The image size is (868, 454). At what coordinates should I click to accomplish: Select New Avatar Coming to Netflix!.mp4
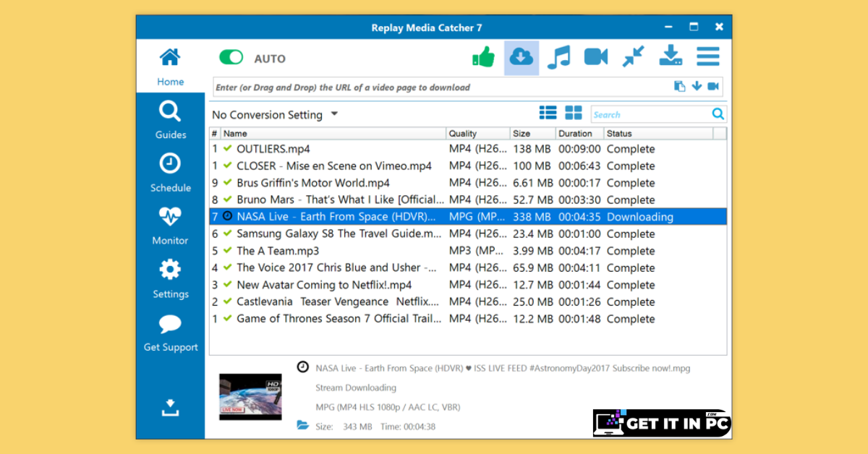[x=468, y=285]
